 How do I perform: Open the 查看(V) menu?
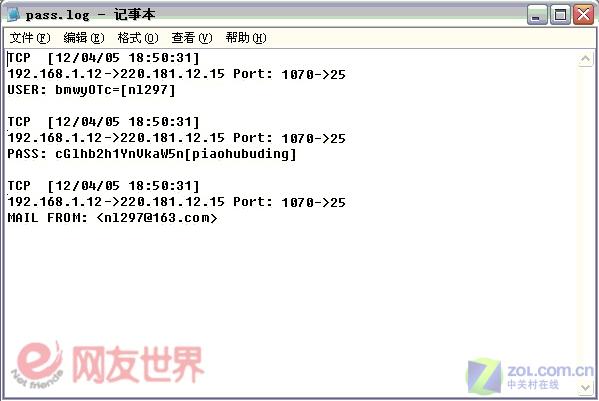coord(192,38)
